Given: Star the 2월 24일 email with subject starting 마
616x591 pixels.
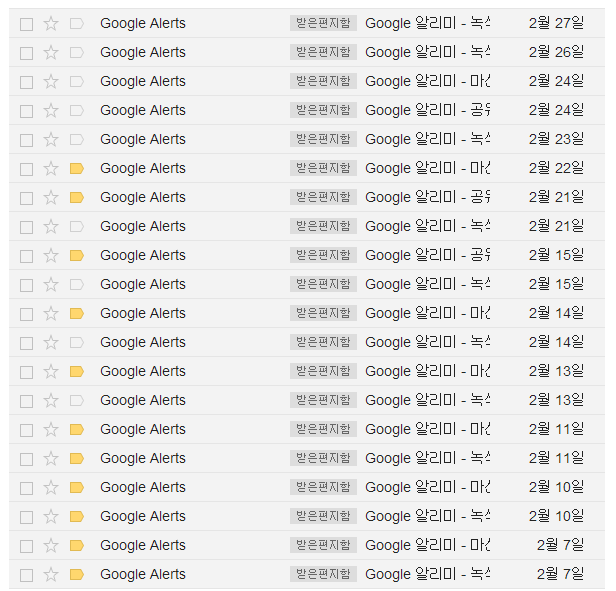Looking at the screenshot, I should (51, 82).
